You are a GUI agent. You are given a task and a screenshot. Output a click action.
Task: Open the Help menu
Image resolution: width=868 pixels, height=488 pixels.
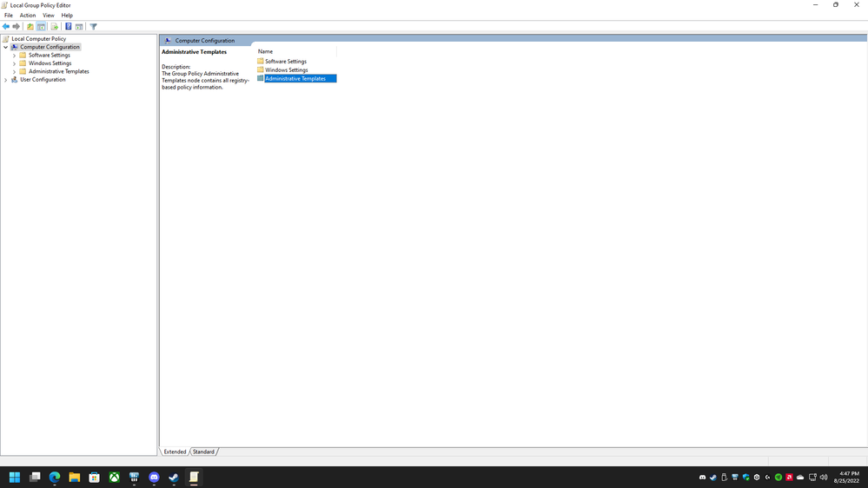pos(67,16)
